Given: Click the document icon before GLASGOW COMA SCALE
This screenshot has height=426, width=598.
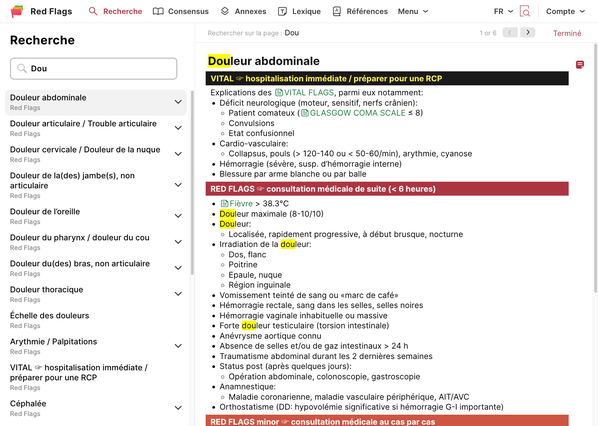Looking at the screenshot, I should [304, 113].
